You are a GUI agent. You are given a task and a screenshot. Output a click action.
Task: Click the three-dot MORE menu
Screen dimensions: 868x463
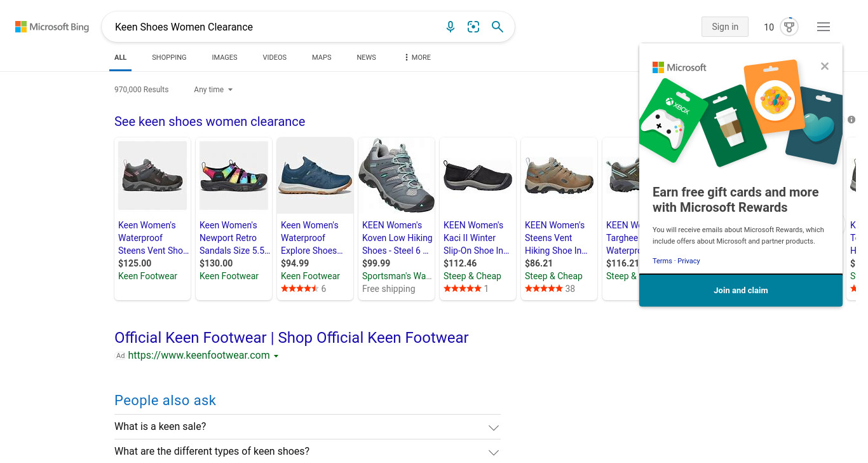[x=417, y=57]
